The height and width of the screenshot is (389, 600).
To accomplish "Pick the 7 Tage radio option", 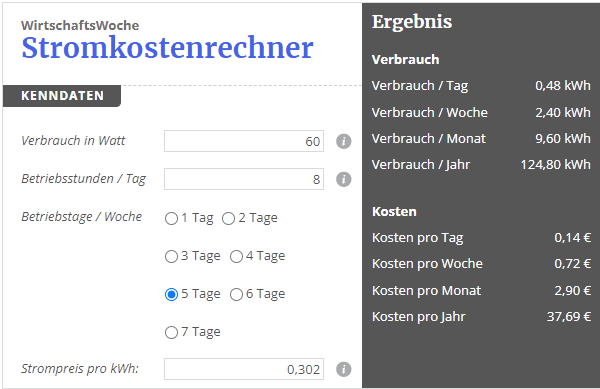I will coord(171,332).
